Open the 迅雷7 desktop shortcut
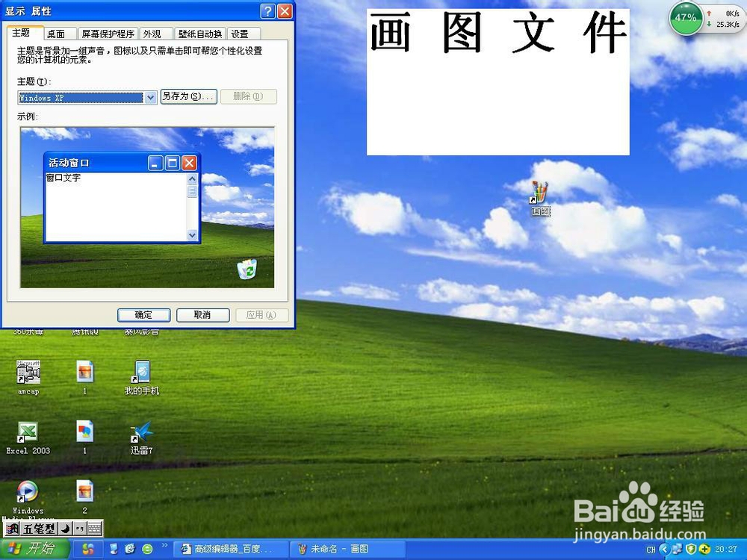The width and height of the screenshot is (747, 560). (141, 438)
